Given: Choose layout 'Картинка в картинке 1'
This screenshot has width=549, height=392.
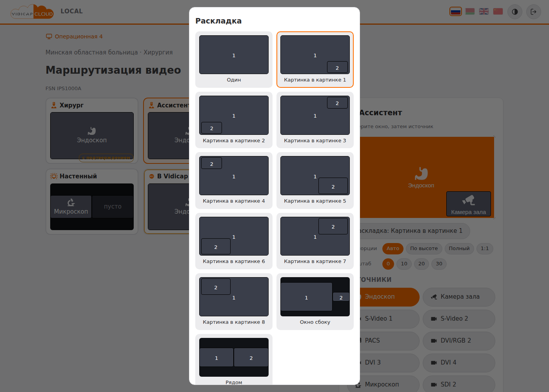Looking at the screenshot, I should pyautogui.click(x=315, y=60).
